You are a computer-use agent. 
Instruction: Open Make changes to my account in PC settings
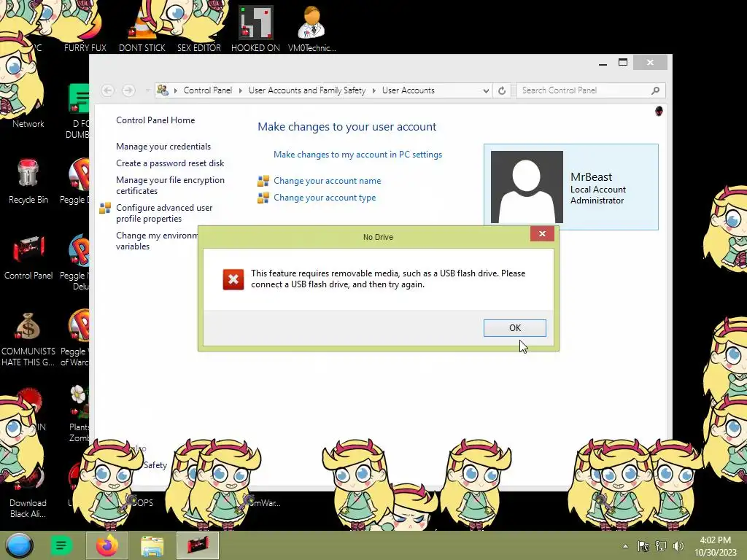[x=357, y=155]
